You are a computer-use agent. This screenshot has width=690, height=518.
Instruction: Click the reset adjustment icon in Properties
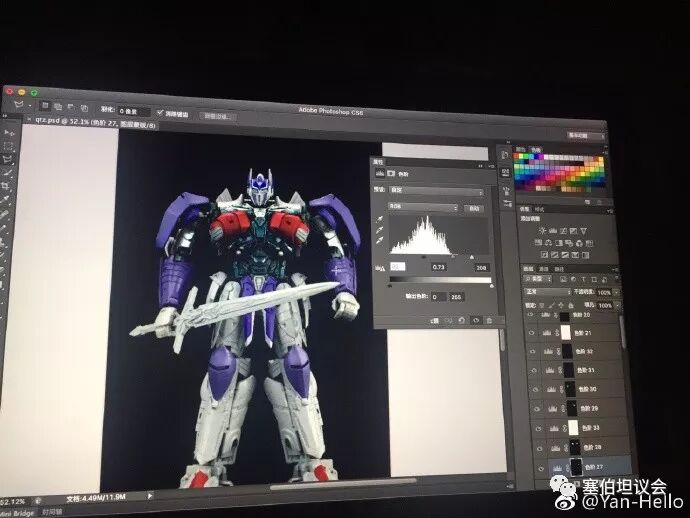(461, 320)
